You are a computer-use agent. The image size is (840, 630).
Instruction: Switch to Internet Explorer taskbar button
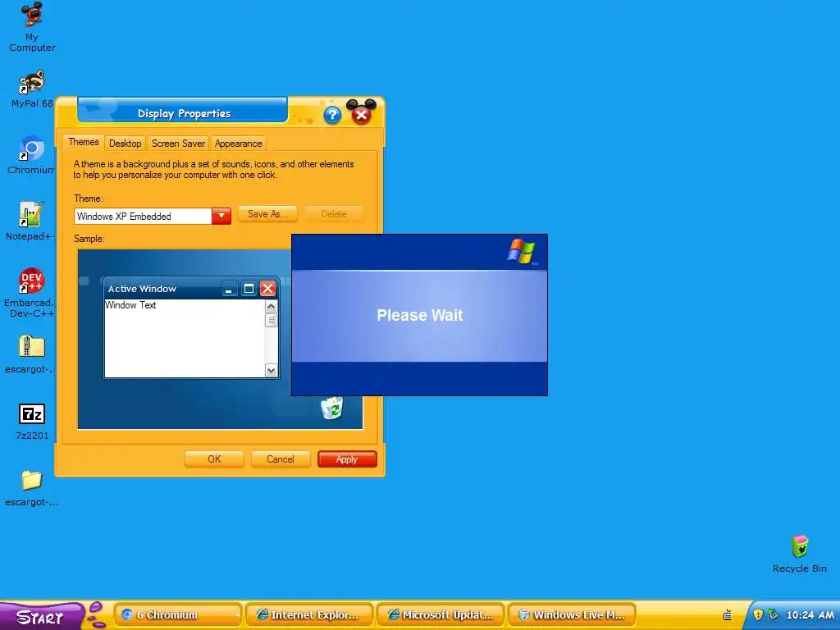(x=308, y=614)
